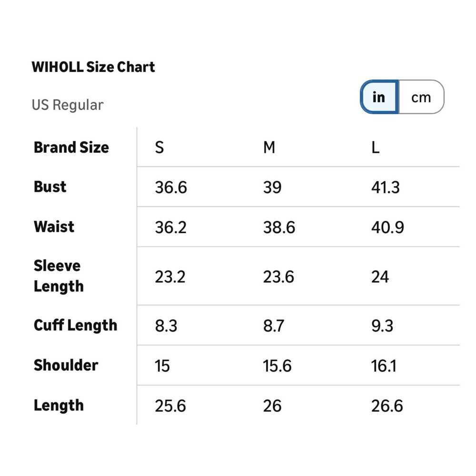Select the S size column header

(159, 148)
